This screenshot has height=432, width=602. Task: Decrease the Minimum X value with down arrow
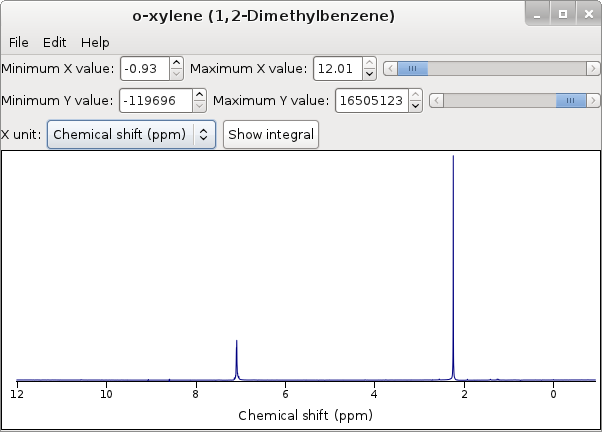tap(176, 74)
